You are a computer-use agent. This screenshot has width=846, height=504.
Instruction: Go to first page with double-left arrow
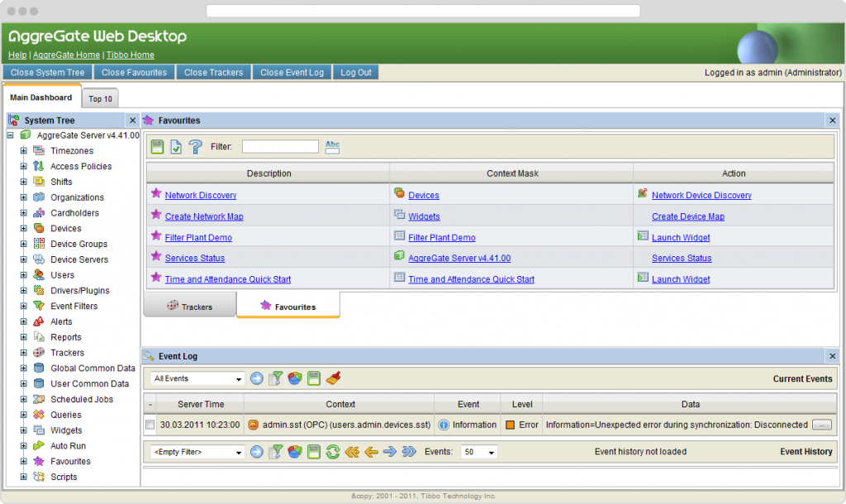click(x=352, y=452)
